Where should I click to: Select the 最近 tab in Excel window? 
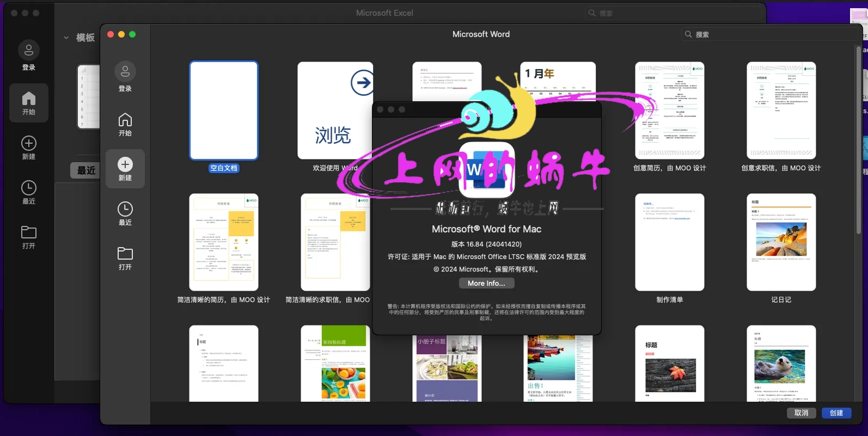86,170
